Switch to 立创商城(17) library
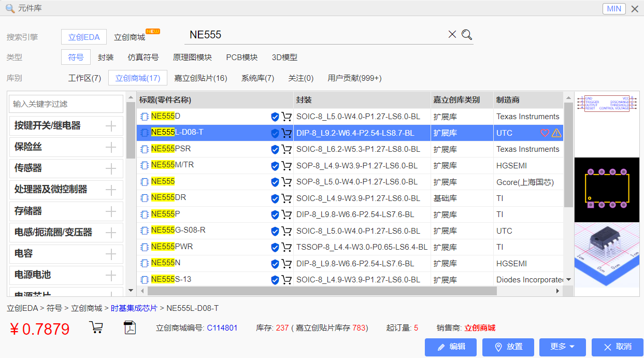644x358 pixels. coord(138,78)
